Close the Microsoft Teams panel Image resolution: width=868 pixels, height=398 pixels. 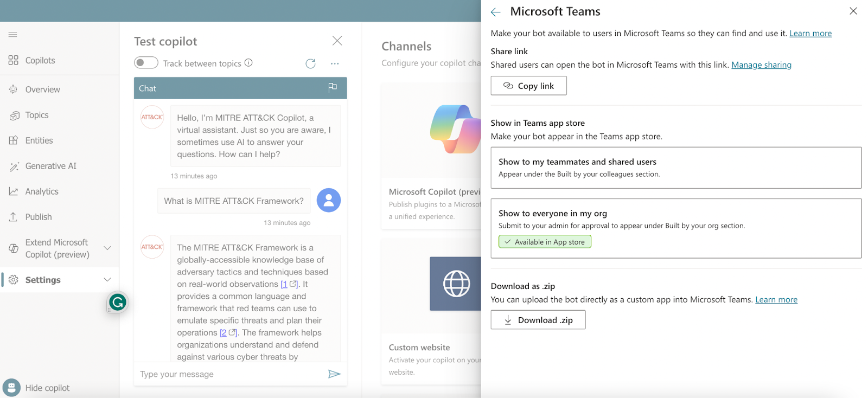tap(853, 11)
